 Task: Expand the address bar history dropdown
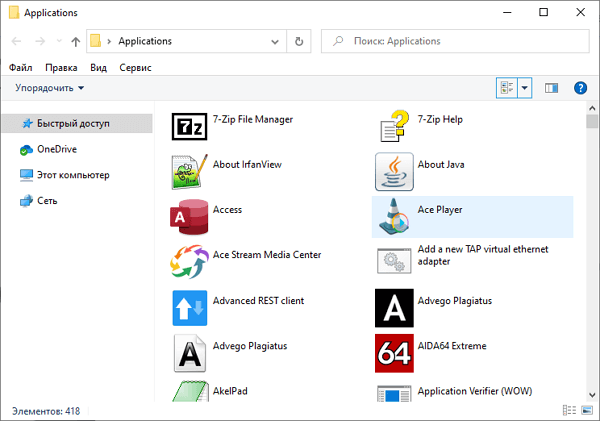pyautogui.click(x=275, y=41)
